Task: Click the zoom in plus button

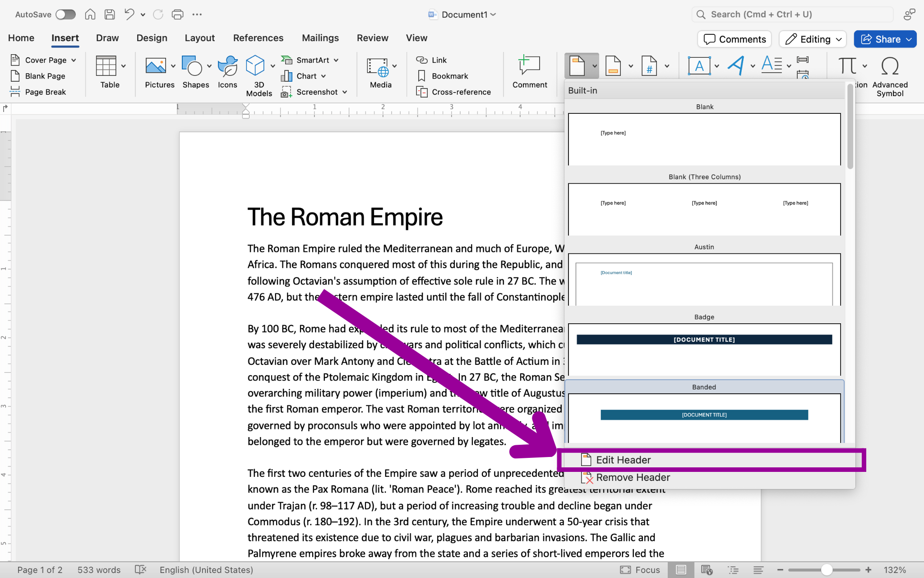Action: pyautogui.click(x=868, y=570)
